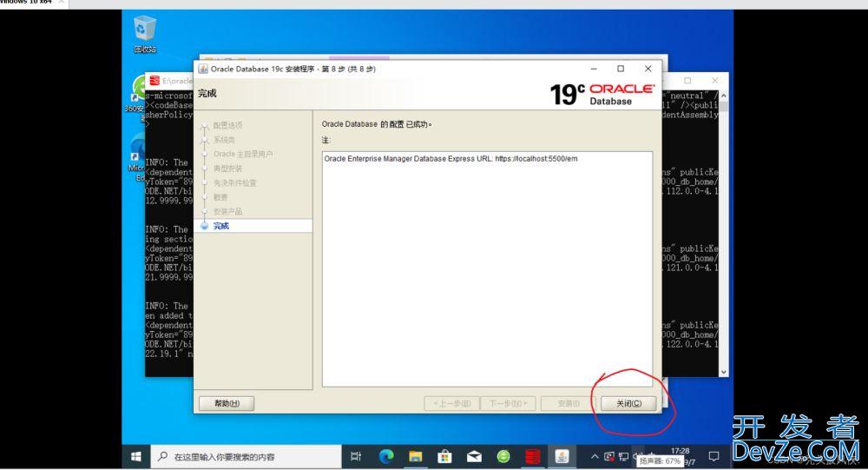This screenshot has height=470, width=868.
Task: Open Task View from the taskbar
Action: 356,457
